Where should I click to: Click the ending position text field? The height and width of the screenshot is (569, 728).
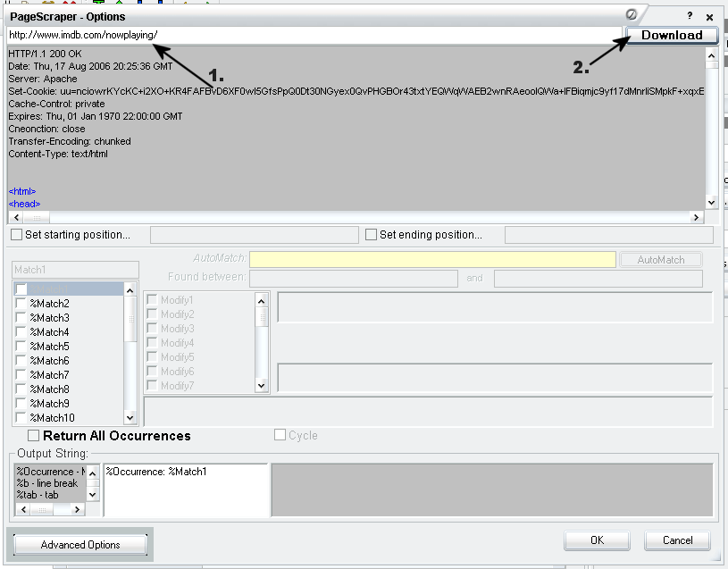click(x=608, y=235)
